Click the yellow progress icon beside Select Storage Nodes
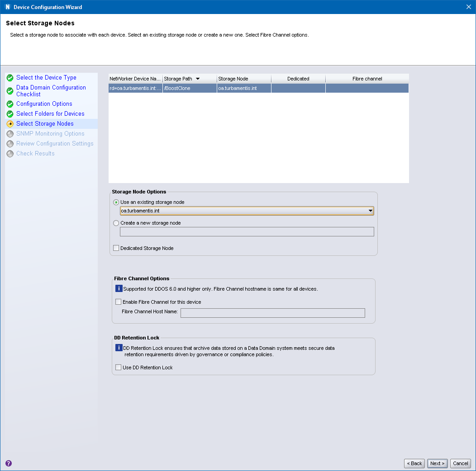The image size is (476, 471). click(x=10, y=123)
